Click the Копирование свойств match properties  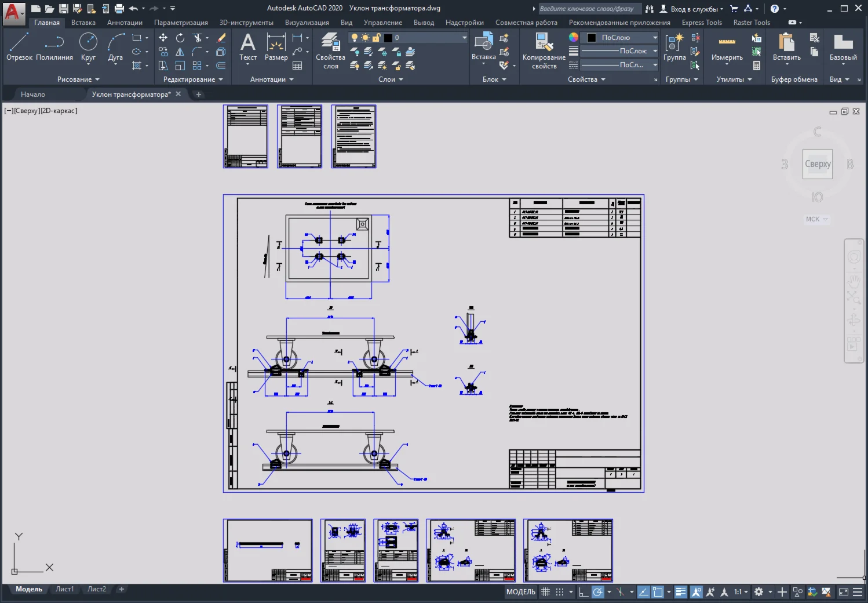(544, 51)
